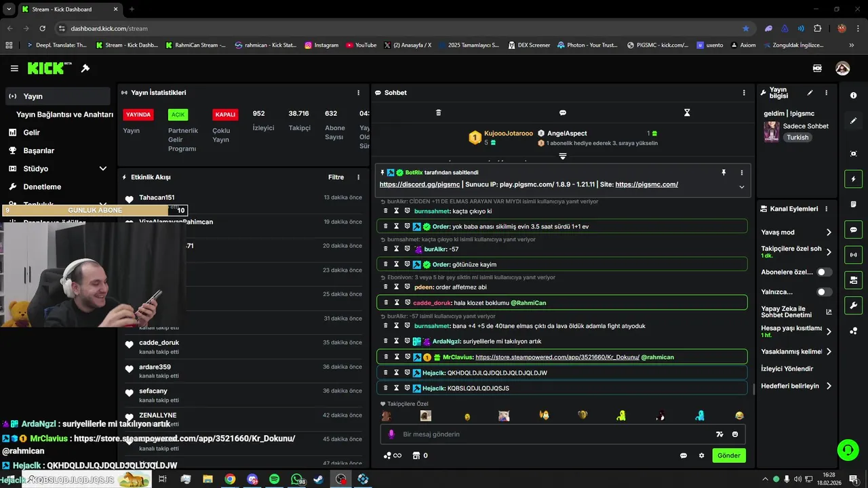Click İzleyici Yönlendir in Kanal Eylemleri
This screenshot has width=868, height=488.
[787, 369]
